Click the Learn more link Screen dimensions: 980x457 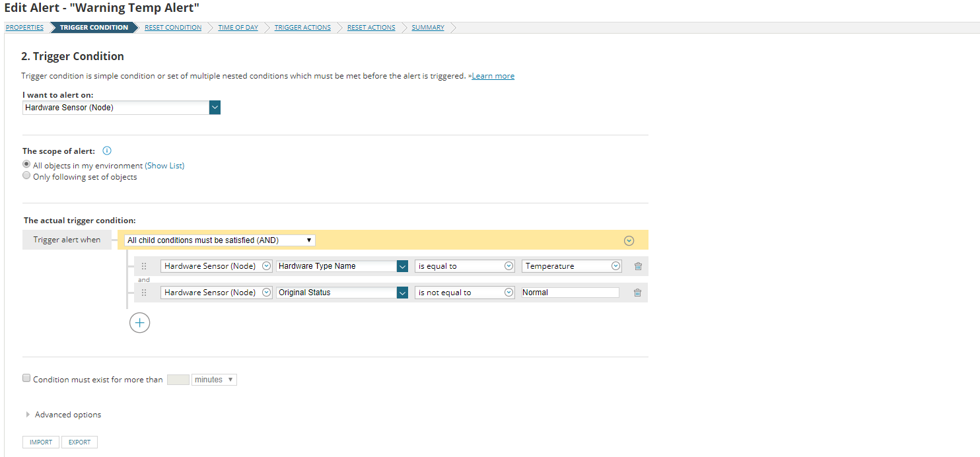click(493, 76)
